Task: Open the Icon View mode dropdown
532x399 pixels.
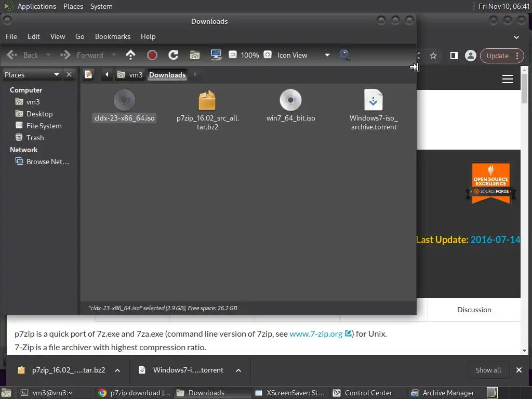Action: pos(303,55)
